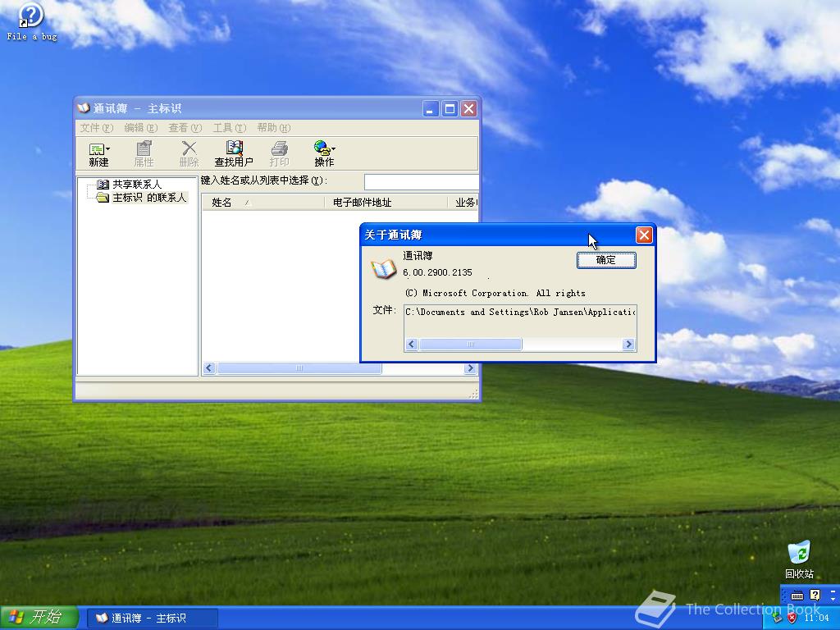Click right arrow of file path scrollbar
Screen dimensions: 840x630
629,344
